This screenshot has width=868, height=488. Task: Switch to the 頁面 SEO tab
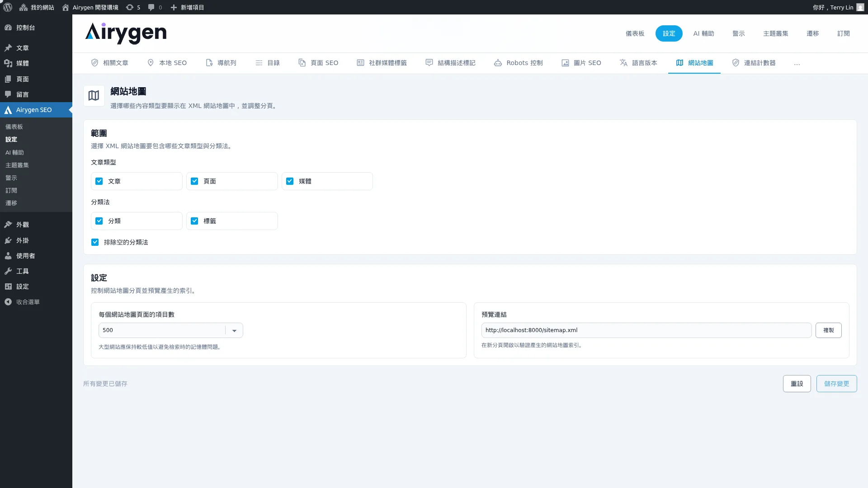tap(318, 63)
